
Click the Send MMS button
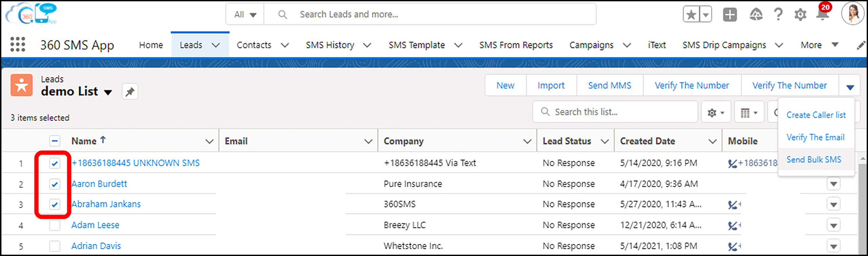pyautogui.click(x=610, y=86)
